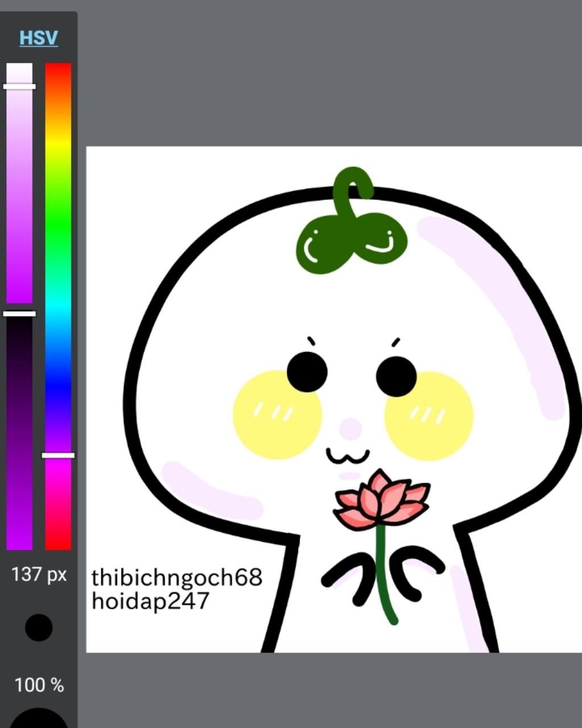Tap the pink lotus flower on canvas
The width and height of the screenshot is (582, 728).
tap(382, 500)
